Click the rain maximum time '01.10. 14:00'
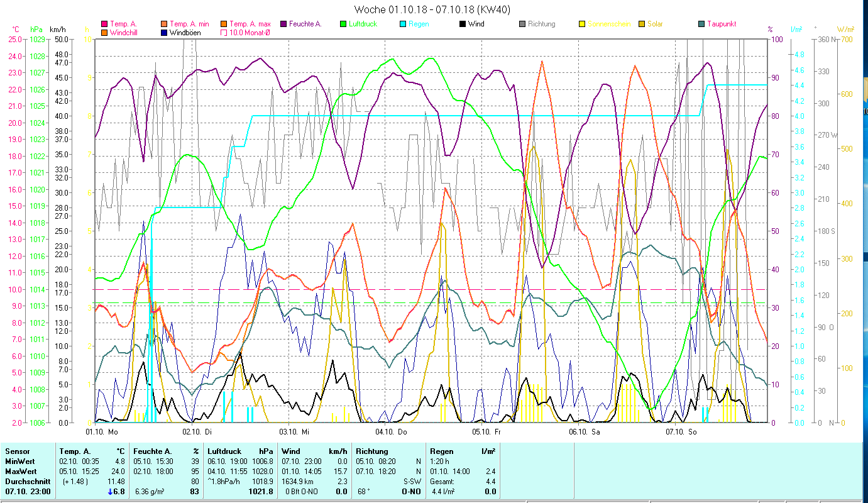The image size is (868, 503). 451,472
